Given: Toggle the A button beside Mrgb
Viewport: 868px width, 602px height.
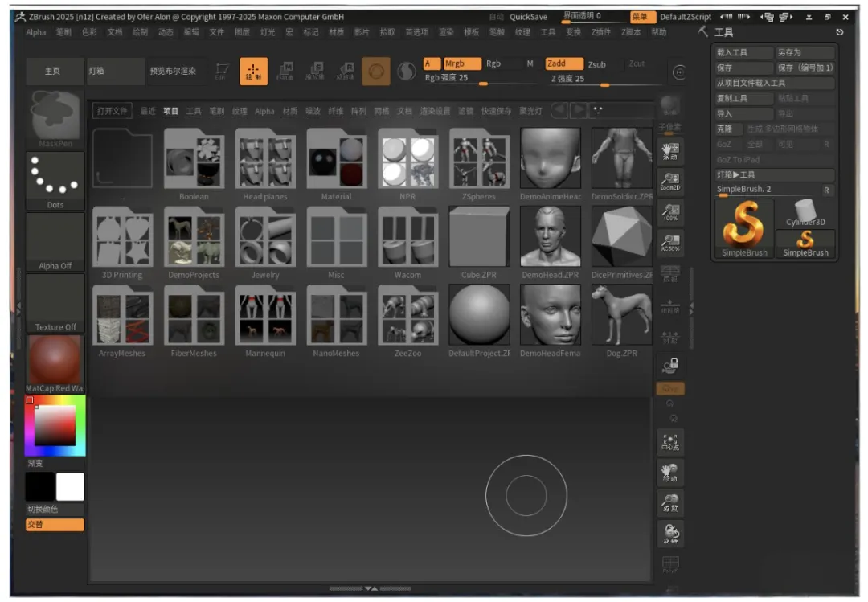Looking at the screenshot, I should (432, 63).
